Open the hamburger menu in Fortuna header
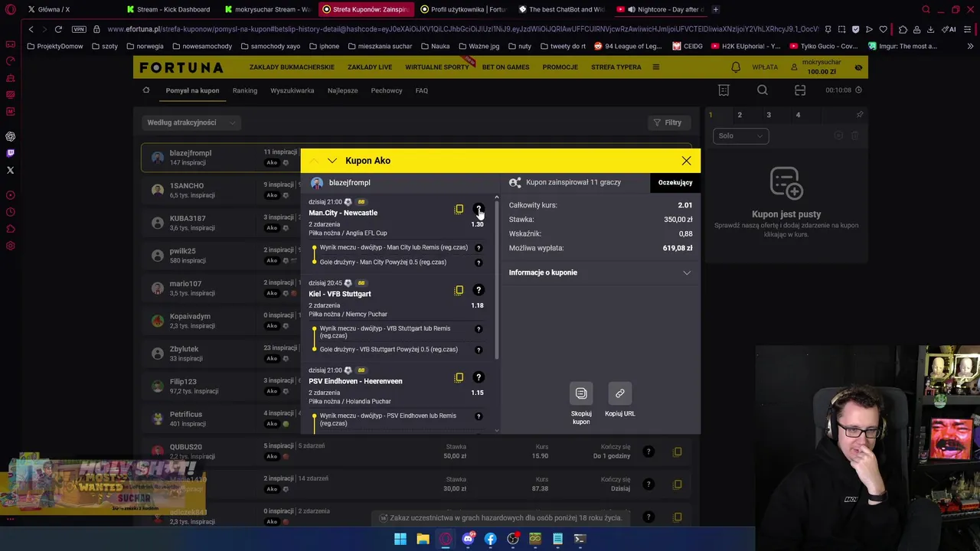Image resolution: width=980 pixels, height=551 pixels. [655, 67]
